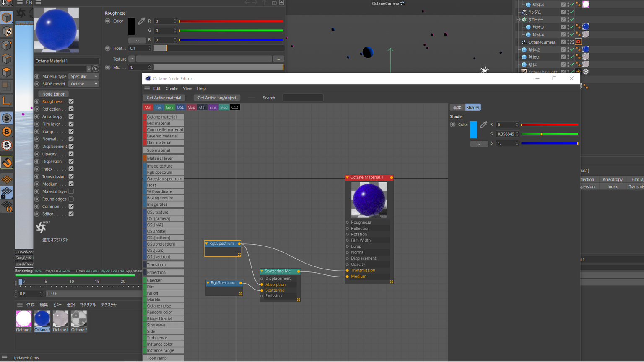Click the Octane camera tag icon
644x362 pixels.
pos(578,42)
